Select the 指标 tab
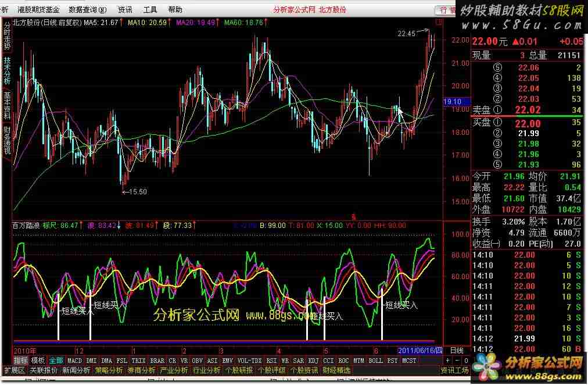 click(x=21, y=361)
